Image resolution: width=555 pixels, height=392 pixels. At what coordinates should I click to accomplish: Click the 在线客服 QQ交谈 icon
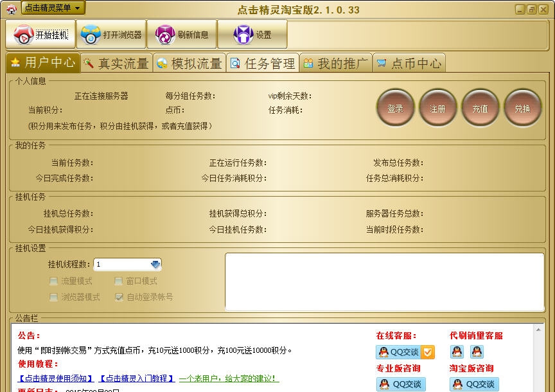[x=400, y=352]
